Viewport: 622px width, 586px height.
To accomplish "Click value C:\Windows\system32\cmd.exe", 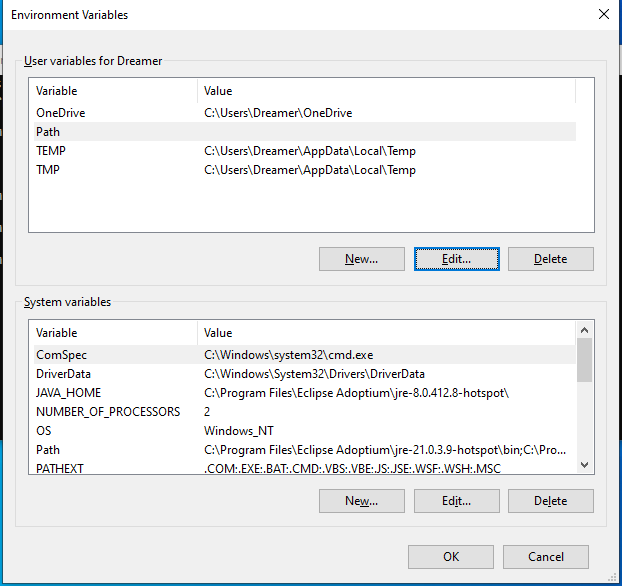I will (x=288, y=355).
